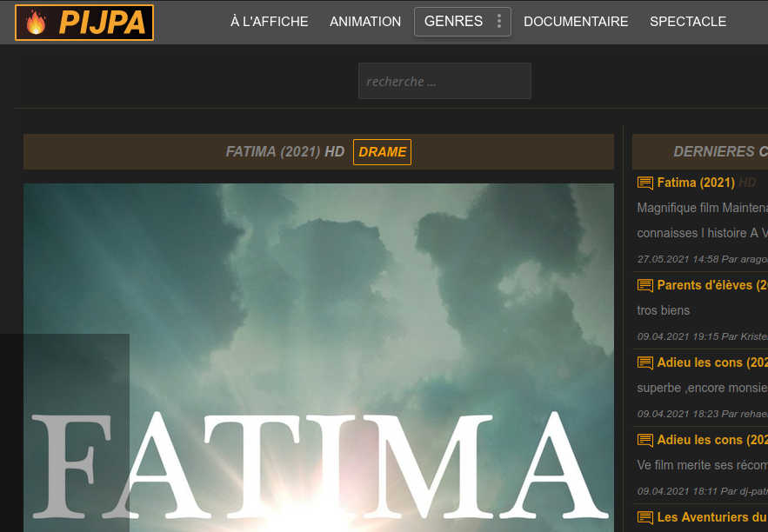Open the Parents d'élèves comment link
Image resolution: width=768 pixels, height=532 pixels.
pos(712,285)
